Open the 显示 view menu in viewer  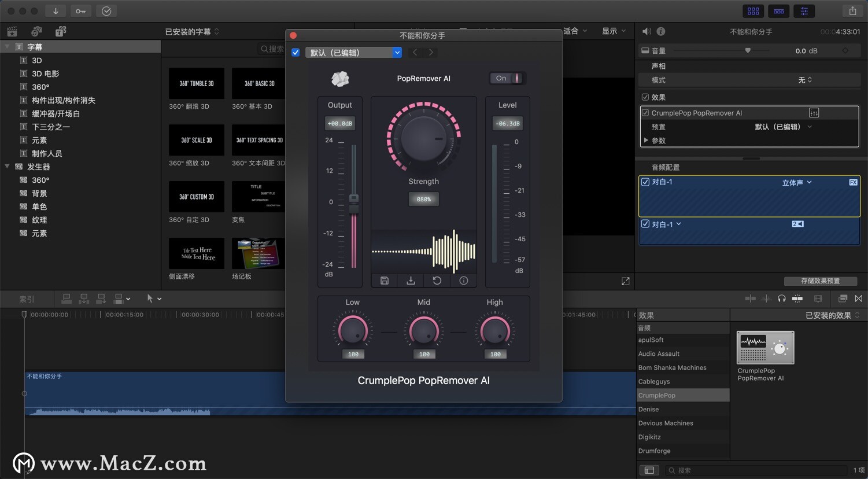(614, 31)
